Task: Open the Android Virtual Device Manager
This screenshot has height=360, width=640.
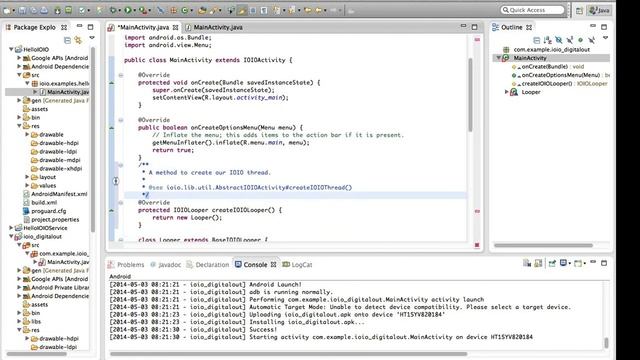Action: [x=68, y=10]
